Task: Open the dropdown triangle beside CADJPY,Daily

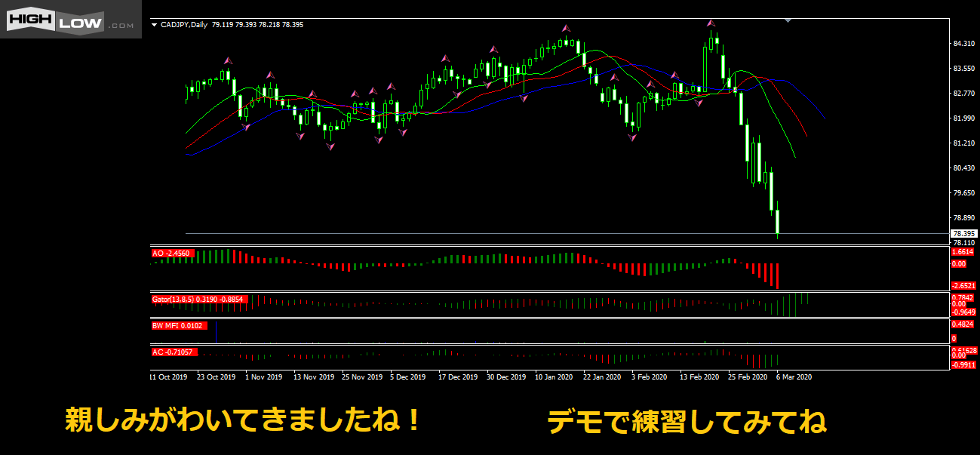Action: tap(155, 25)
